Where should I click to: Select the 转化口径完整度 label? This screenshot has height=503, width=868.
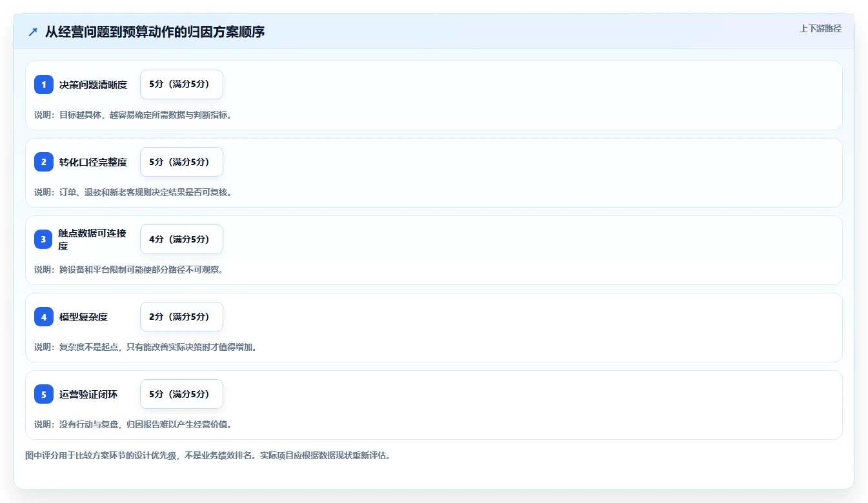[93, 162]
